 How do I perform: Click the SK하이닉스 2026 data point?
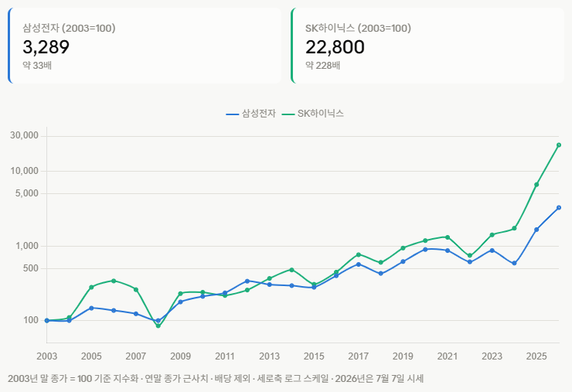(559, 145)
